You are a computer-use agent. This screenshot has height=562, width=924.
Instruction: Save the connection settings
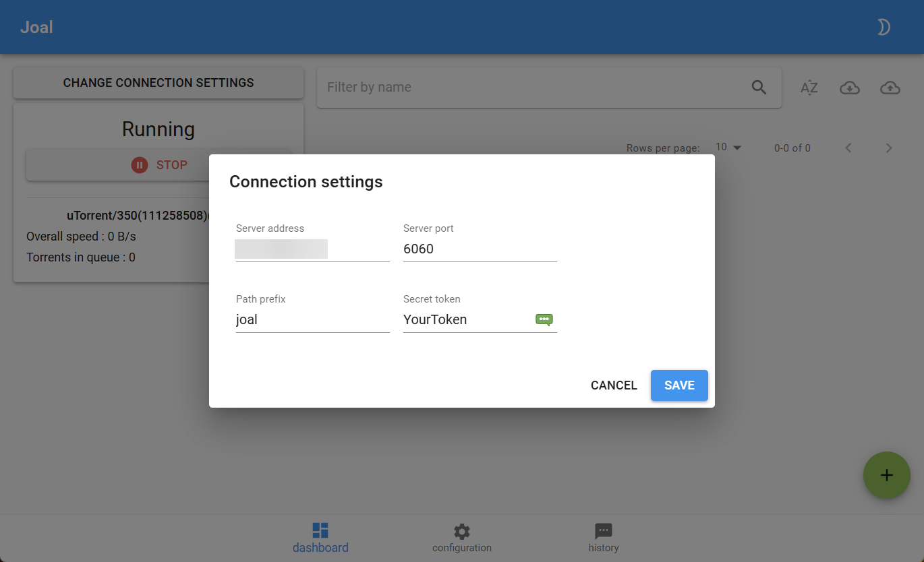click(679, 385)
